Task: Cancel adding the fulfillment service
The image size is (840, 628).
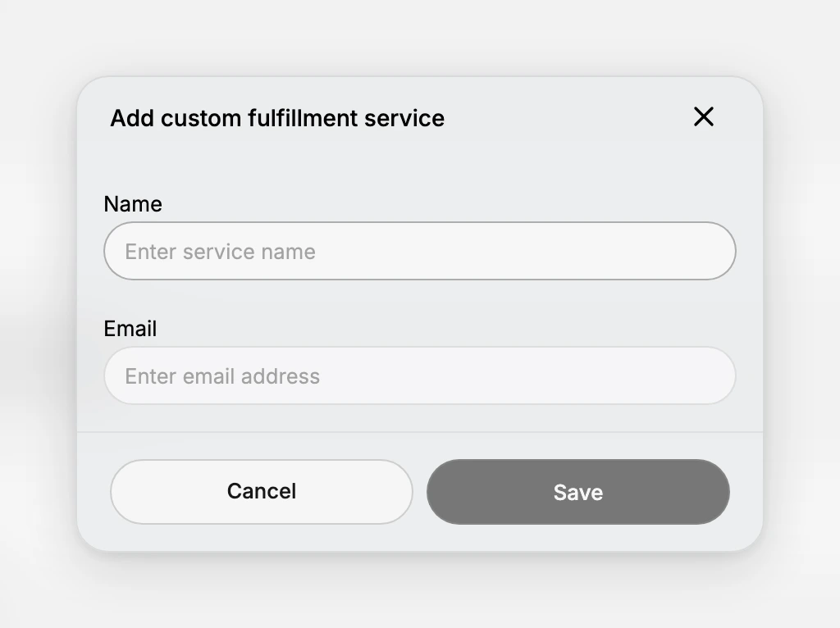Action: click(x=262, y=491)
